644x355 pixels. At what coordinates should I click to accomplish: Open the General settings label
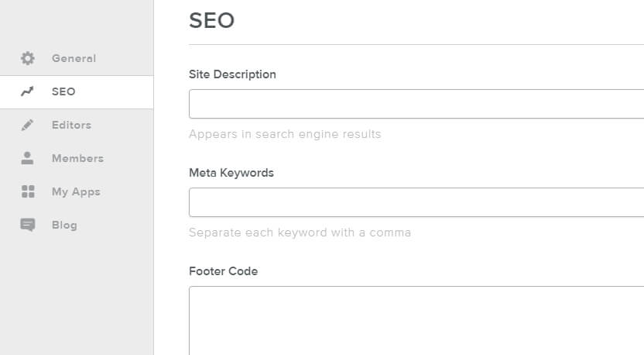click(74, 58)
